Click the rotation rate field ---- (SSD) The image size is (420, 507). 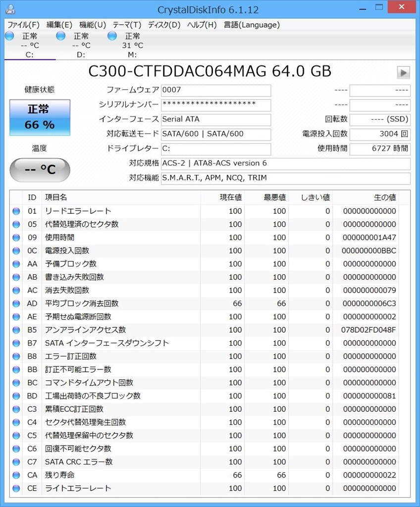(380, 120)
